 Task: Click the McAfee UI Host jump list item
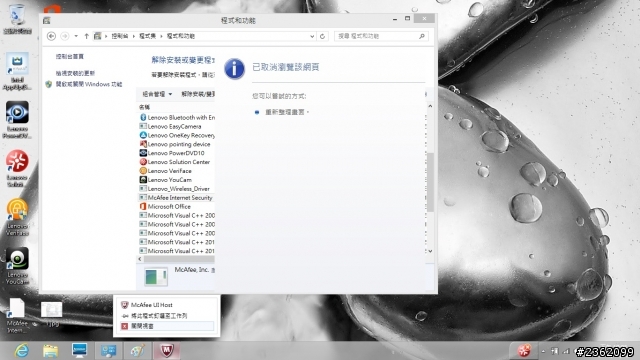pos(167,305)
